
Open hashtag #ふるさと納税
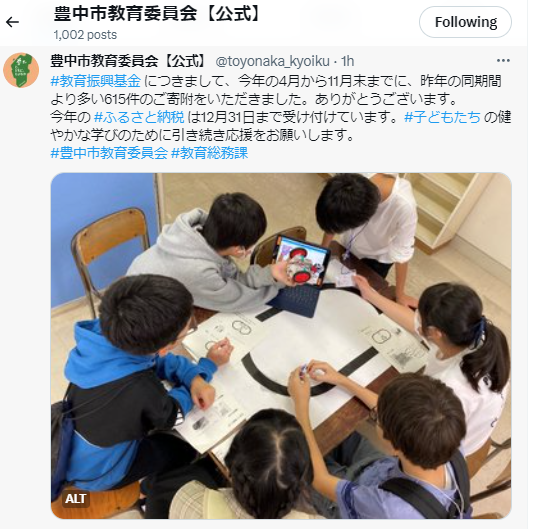139,117
